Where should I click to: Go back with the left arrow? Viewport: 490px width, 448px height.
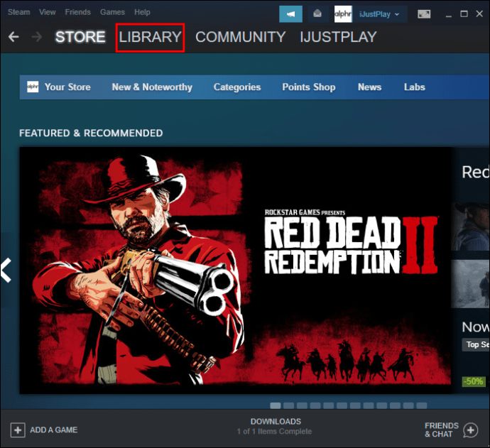[x=13, y=37]
